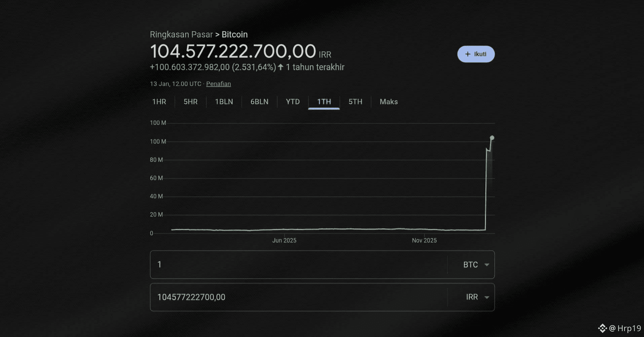This screenshot has width=644, height=337.
Task: Switch to the 6BLN chart range
Action: tap(259, 102)
